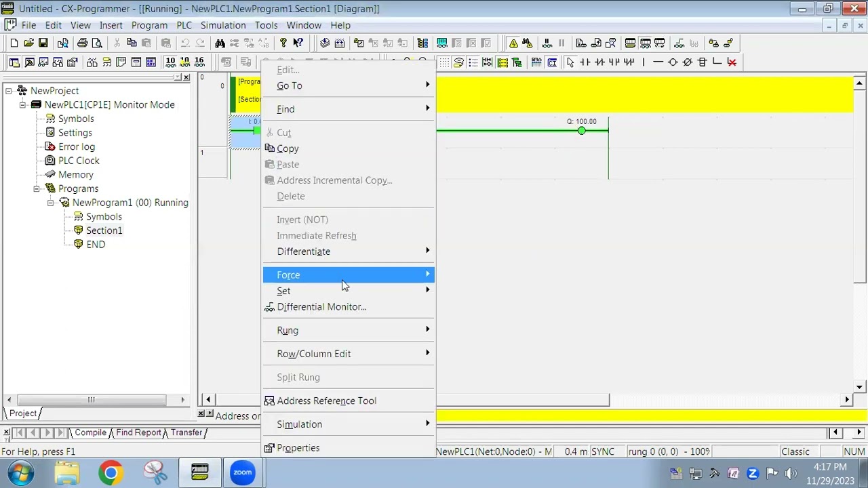
Task: Click the Open file toolbar icon
Action: tap(28, 43)
